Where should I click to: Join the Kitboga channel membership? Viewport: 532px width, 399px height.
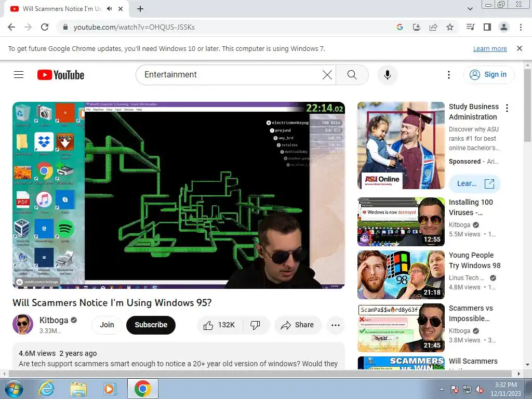[107, 325]
